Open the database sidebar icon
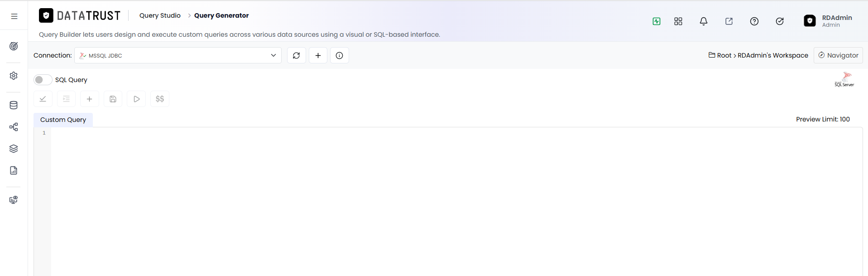Screen dimensions: 868x276 (x=14, y=105)
